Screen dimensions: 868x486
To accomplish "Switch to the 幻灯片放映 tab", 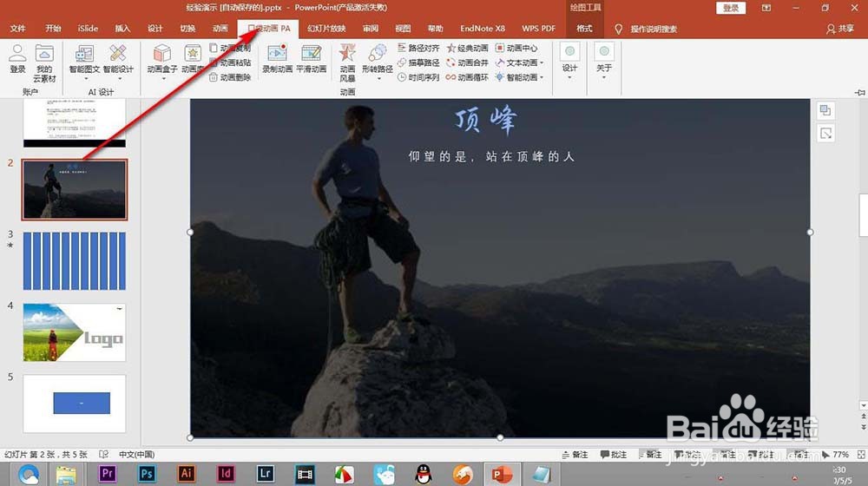I will pyautogui.click(x=326, y=29).
